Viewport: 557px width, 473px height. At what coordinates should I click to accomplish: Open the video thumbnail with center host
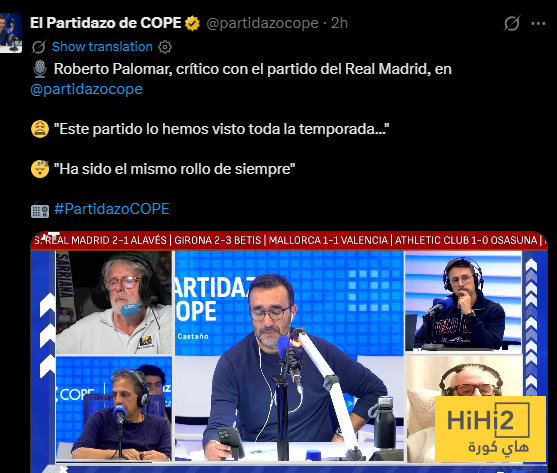tap(289, 352)
